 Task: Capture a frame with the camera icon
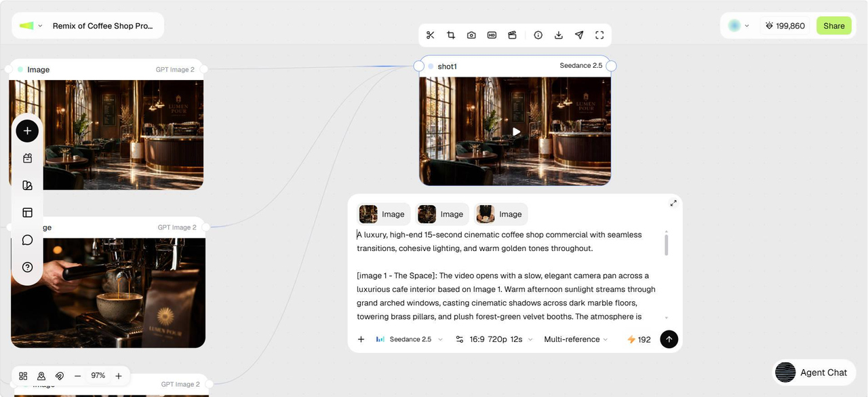click(471, 35)
